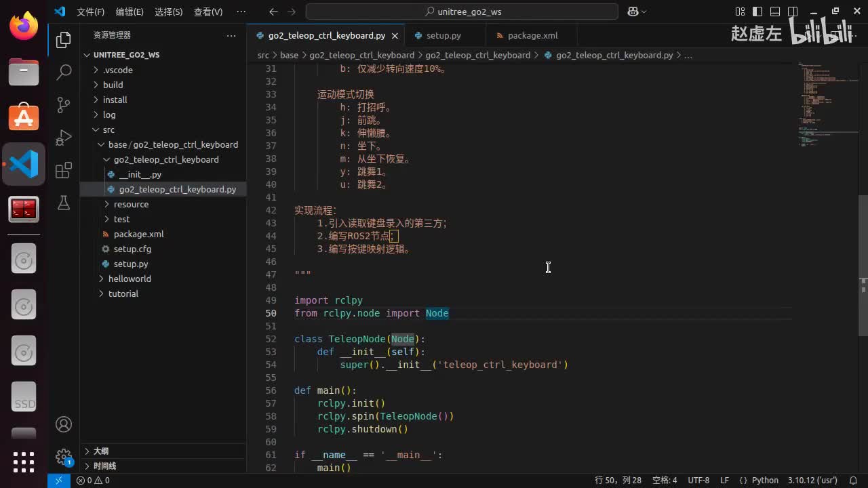Toggle the secondary side bar
The height and width of the screenshot is (488, 868).
point(793,12)
